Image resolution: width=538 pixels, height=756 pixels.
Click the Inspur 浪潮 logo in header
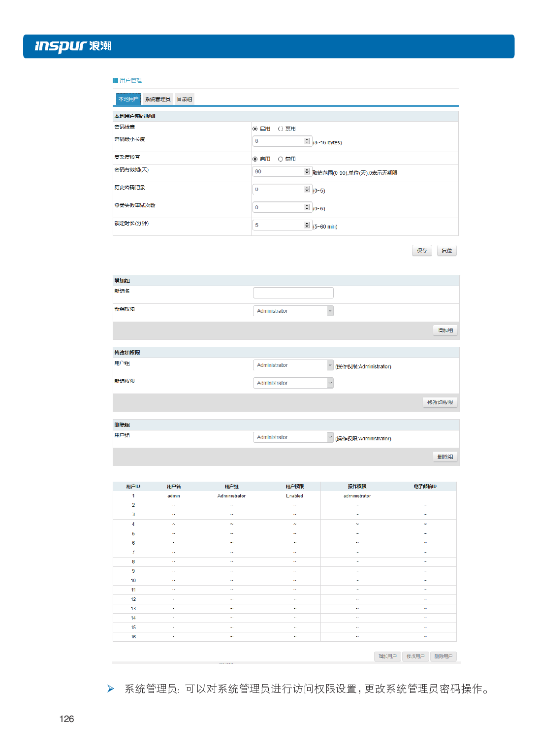tap(73, 46)
